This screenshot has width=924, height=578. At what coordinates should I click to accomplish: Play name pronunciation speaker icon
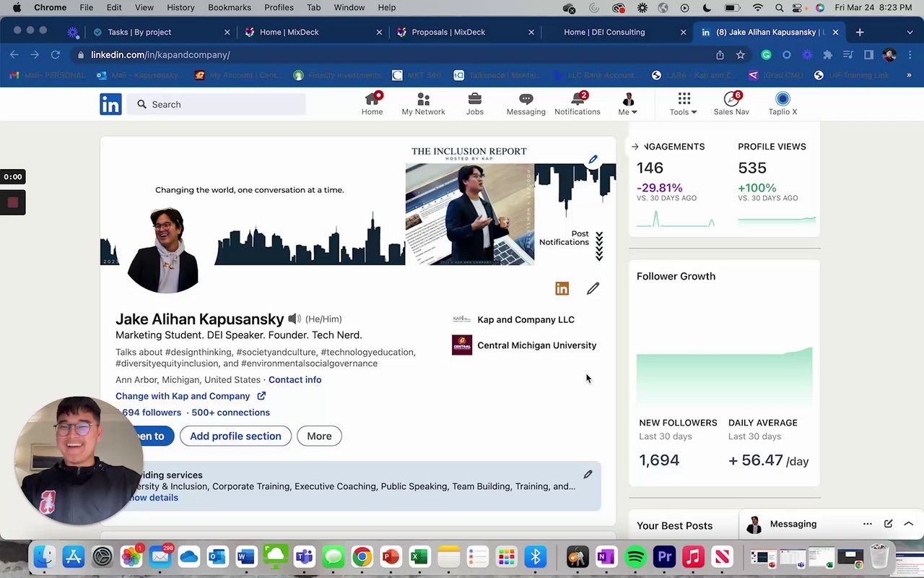(294, 319)
